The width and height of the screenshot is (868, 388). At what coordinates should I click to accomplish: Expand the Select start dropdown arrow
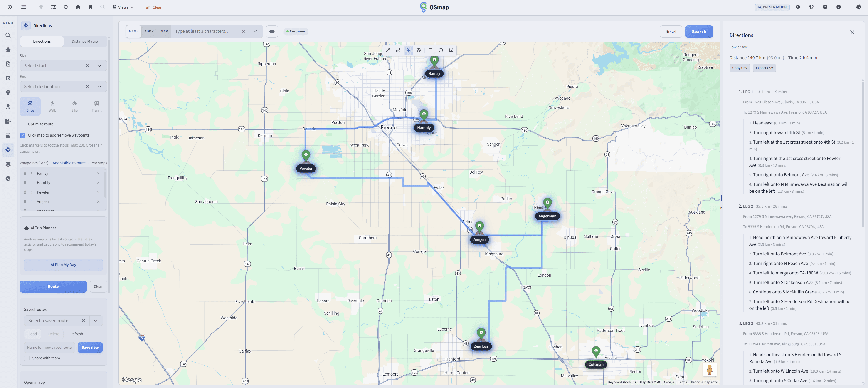tap(99, 65)
